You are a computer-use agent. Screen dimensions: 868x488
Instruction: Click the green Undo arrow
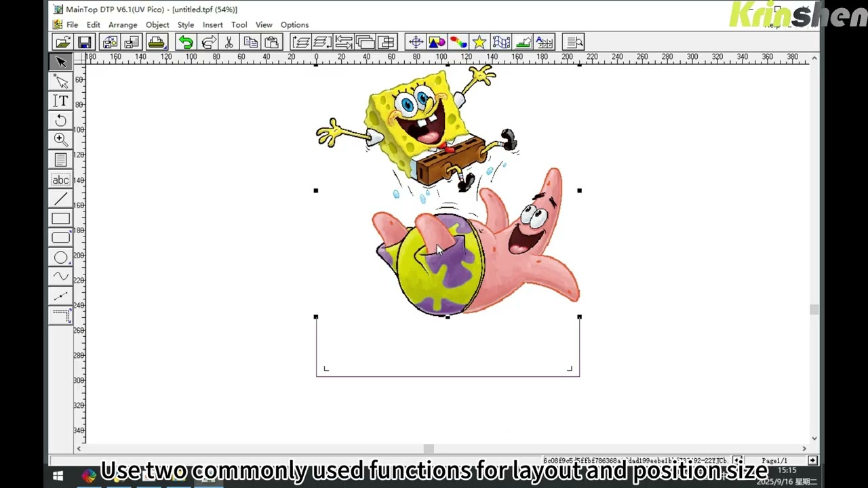[185, 42]
